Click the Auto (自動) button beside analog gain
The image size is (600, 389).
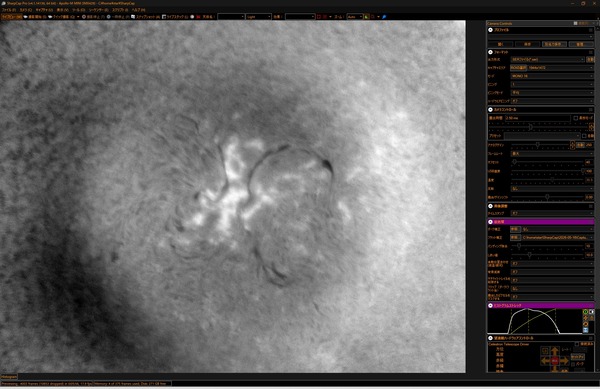580,145
